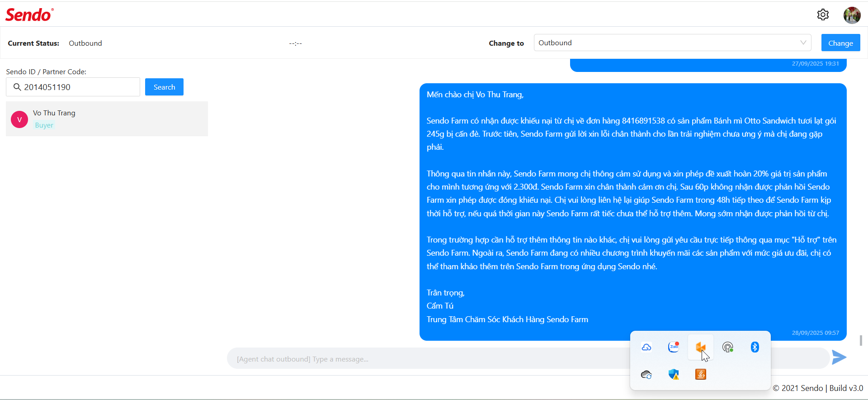Click the '© 2021 Sendo | Build v3.0' footer
The image size is (868, 400).
pos(818,388)
